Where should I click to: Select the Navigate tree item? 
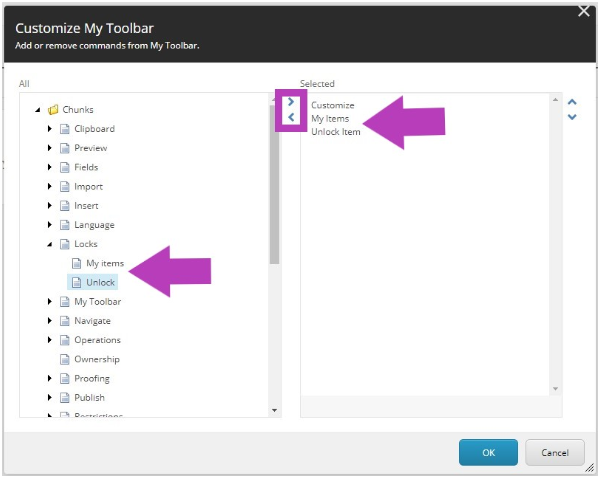pos(92,321)
